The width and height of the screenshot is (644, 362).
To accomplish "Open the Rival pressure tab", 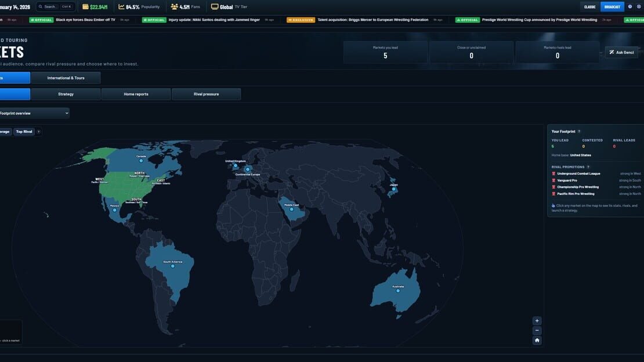I will click(206, 94).
